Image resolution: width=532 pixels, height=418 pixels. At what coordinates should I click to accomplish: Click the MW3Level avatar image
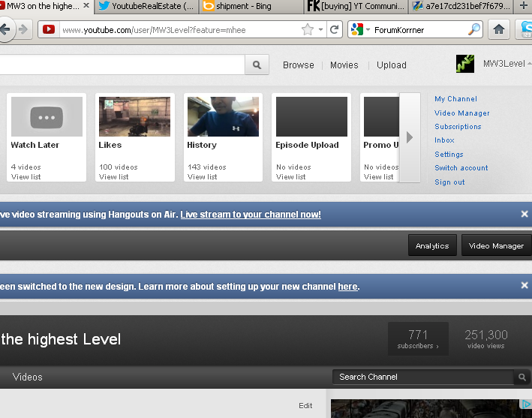465,64
